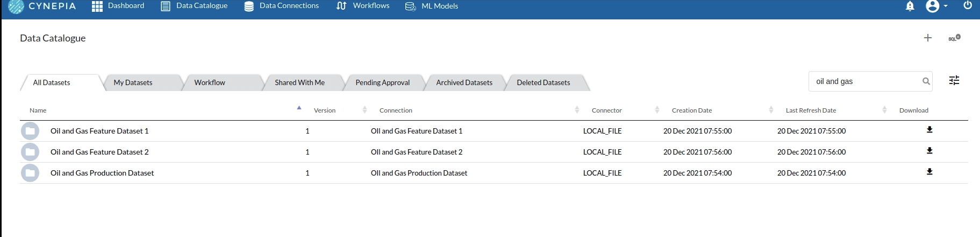The width and height of the screenshot is (980, 237).
Task: Go to Workflows in top navigation
Action: coord(363,6)
